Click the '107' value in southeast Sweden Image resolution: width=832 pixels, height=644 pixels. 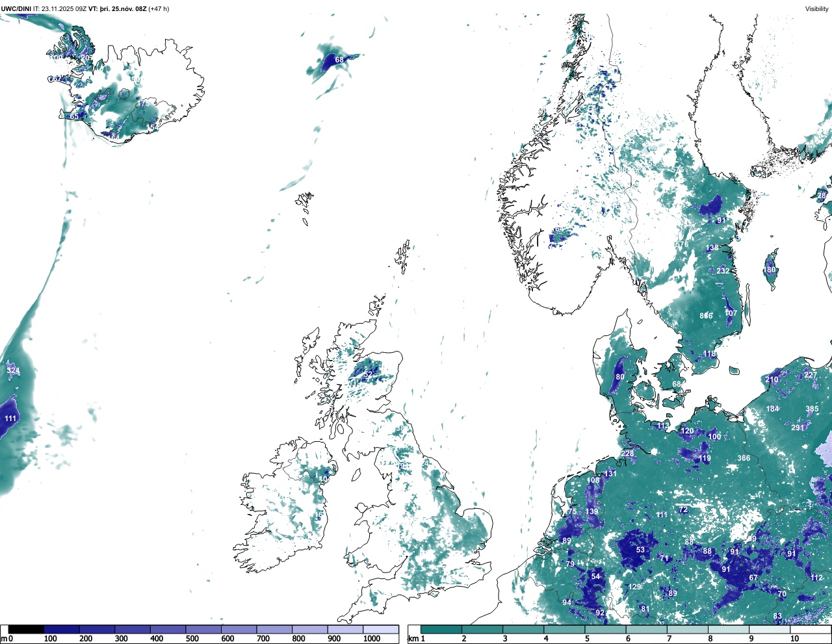[731, 313]
